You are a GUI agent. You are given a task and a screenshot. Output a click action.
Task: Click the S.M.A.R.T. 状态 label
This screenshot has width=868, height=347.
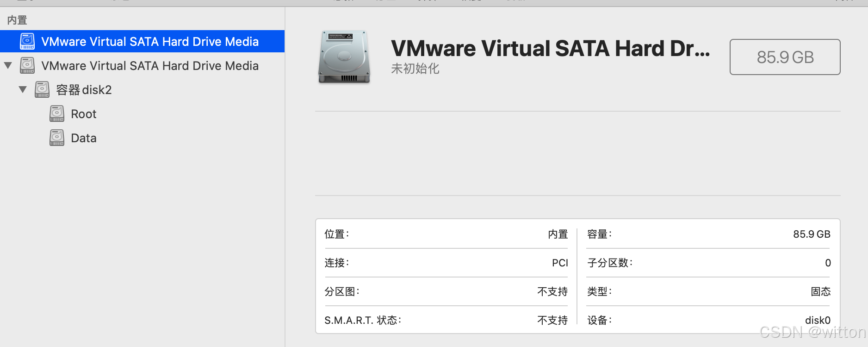pos(363,320)
